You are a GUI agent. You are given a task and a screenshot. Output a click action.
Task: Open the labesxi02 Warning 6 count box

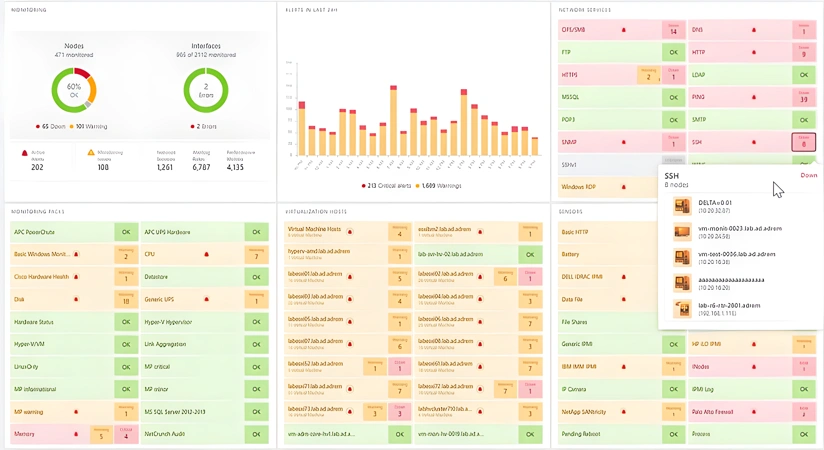tap(505, 277)
